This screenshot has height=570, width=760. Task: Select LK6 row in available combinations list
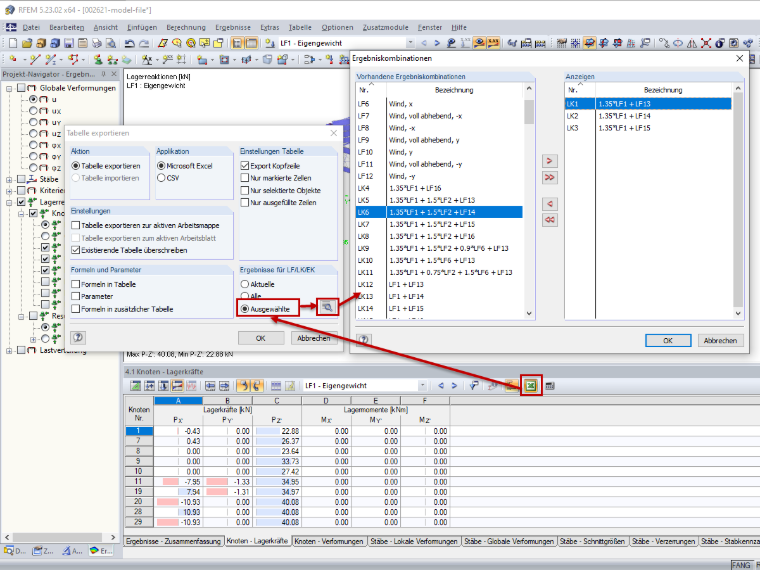[439, 212]
